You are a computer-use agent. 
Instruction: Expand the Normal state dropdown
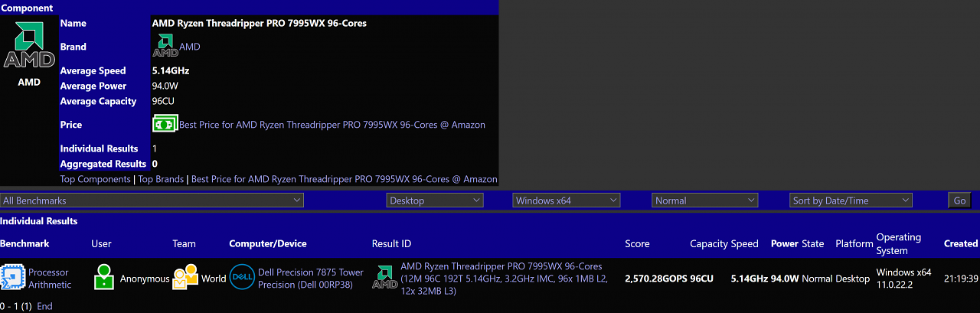705,201
